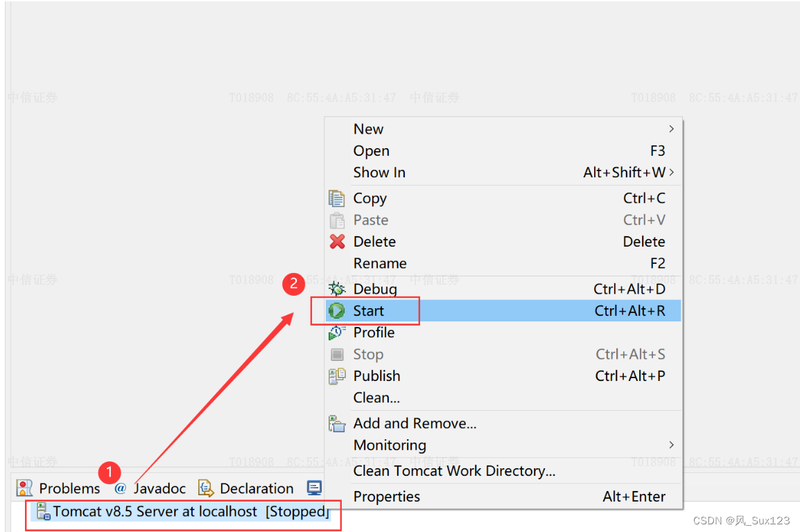Click the Stop menu label
The height and width of the screenshot is (532, 800).
pyautogui.click(x=368, y=354)
